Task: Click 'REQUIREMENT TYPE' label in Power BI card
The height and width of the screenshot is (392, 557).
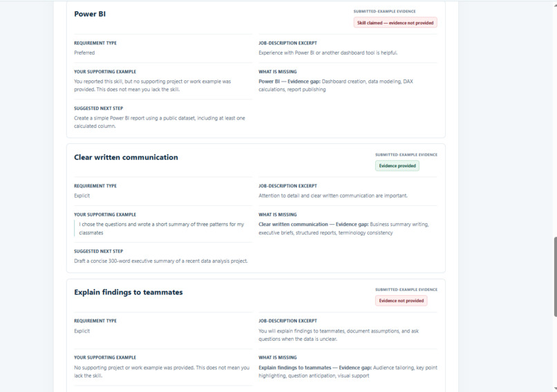Action: coord(95,43)
